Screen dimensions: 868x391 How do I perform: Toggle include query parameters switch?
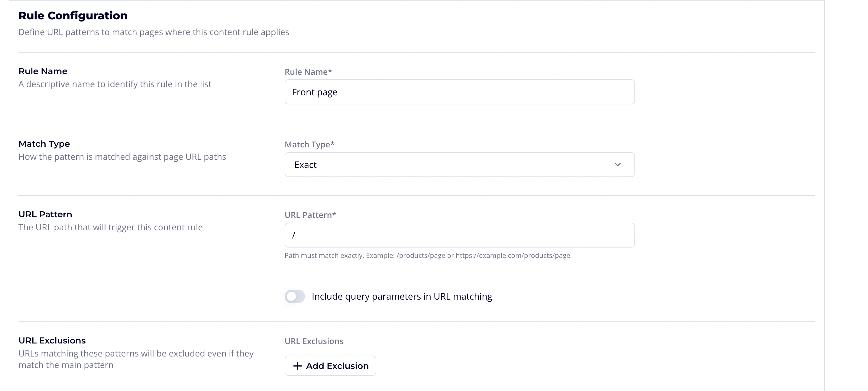(295, 296)
